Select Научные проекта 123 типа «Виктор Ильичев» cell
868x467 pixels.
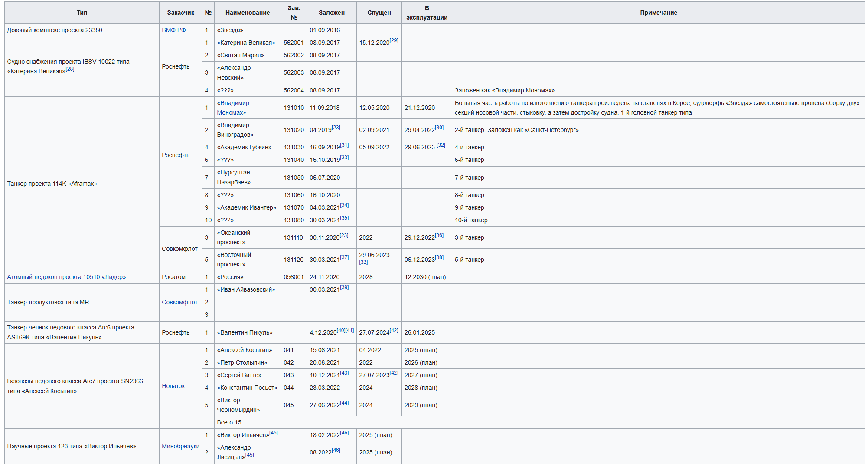(82, 446)
